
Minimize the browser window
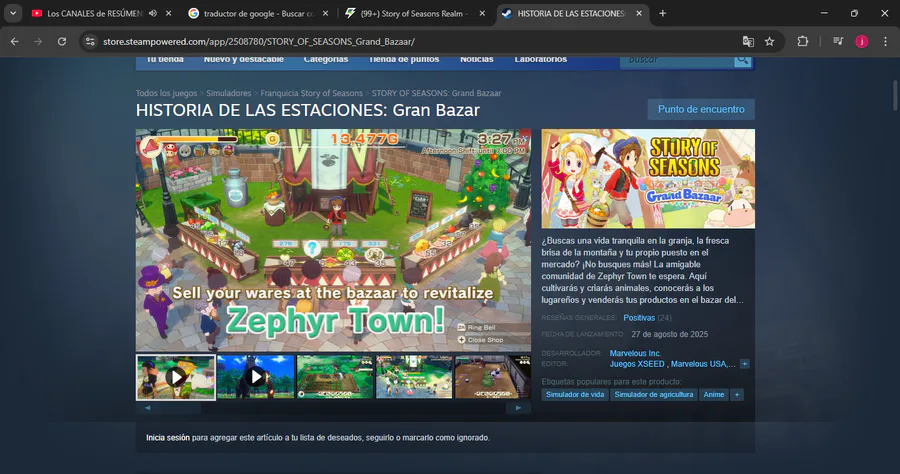tap(824, 13)
